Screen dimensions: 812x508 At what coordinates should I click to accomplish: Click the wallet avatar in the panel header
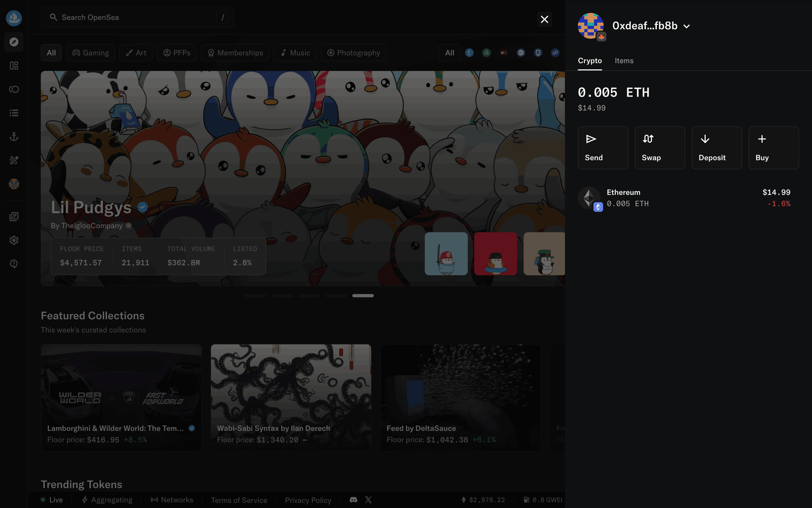pyautogui.click(x=591, y=26)
